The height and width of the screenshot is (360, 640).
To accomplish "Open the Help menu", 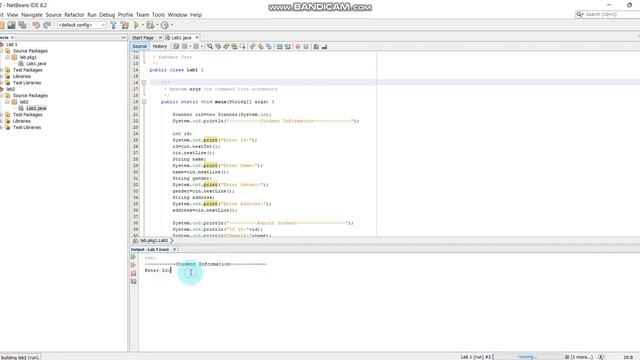I will [x=196, y=15].
